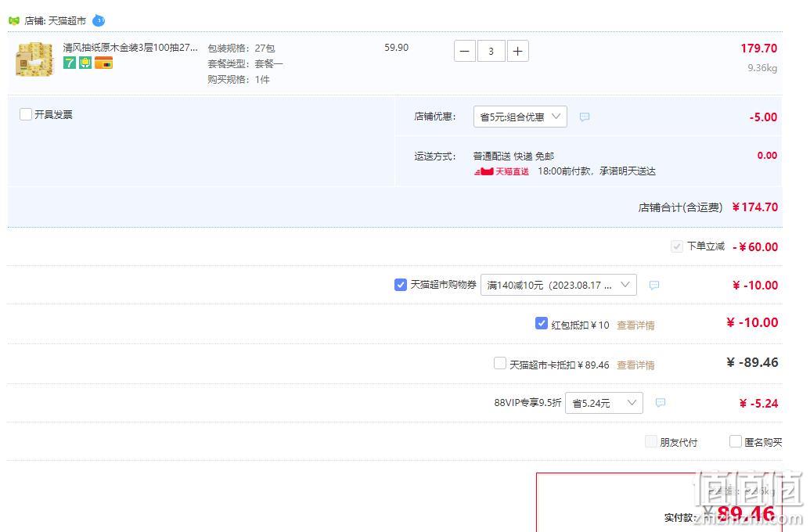Image resolution: width=810 pixels, height=532 pixels.
Task: Decrease quantity with the minus button
Action: tap(464, 51)
